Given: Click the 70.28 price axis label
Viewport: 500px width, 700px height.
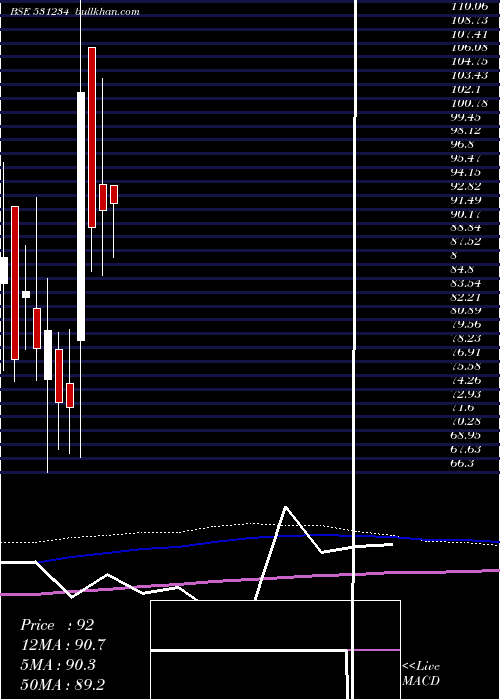Looking at the screenshot, I should [x=466, y=421].
